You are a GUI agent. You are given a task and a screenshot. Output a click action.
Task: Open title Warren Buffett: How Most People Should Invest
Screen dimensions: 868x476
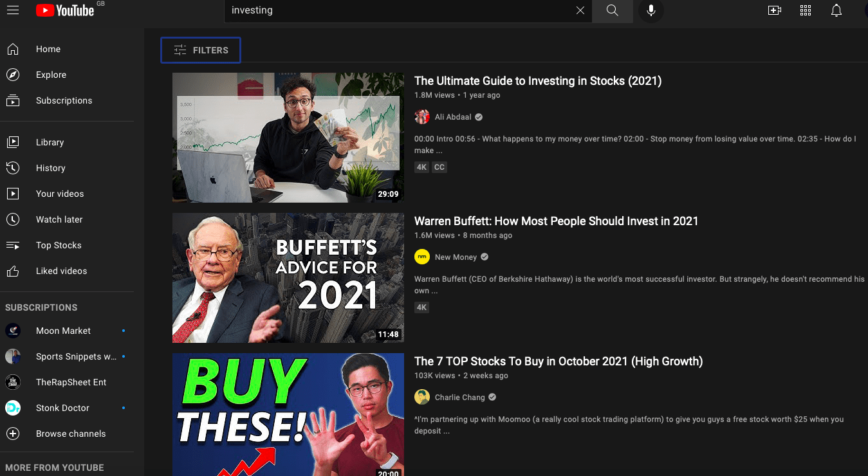click(556, 221)
